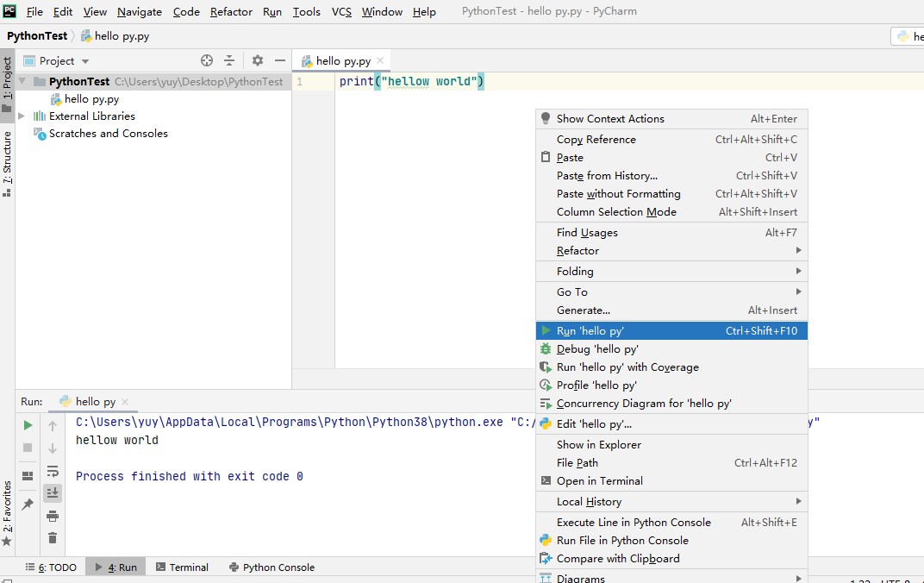Select Paste from History… entry

click(x=671, y=176)
